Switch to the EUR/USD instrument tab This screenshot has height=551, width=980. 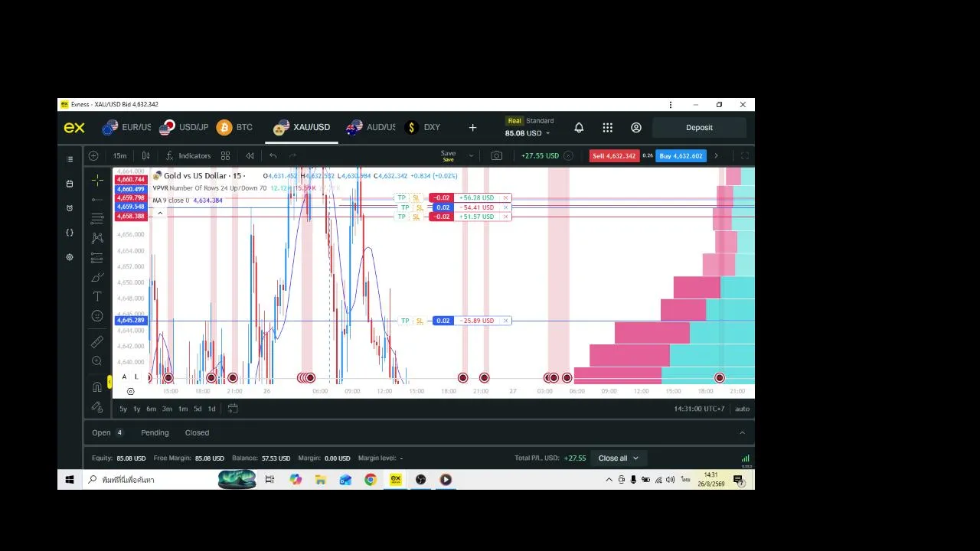pyautogui.click(x=127, y=127)
